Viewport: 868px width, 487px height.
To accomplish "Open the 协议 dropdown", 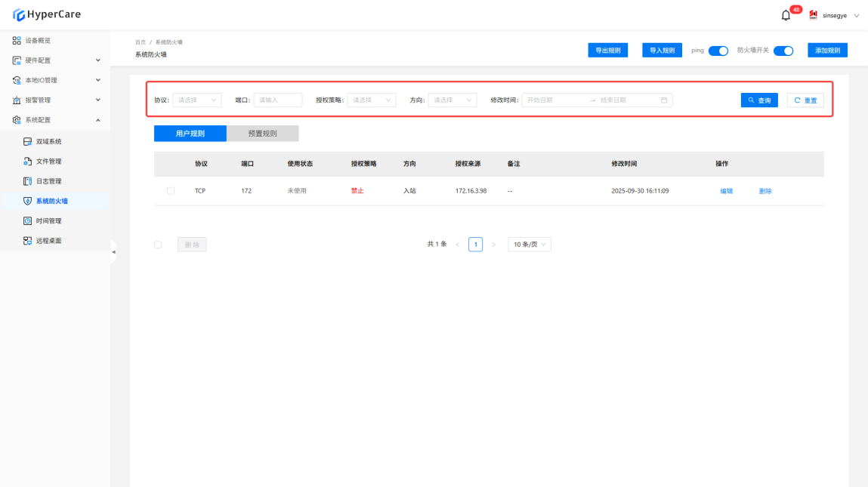I will pos(196,100).
